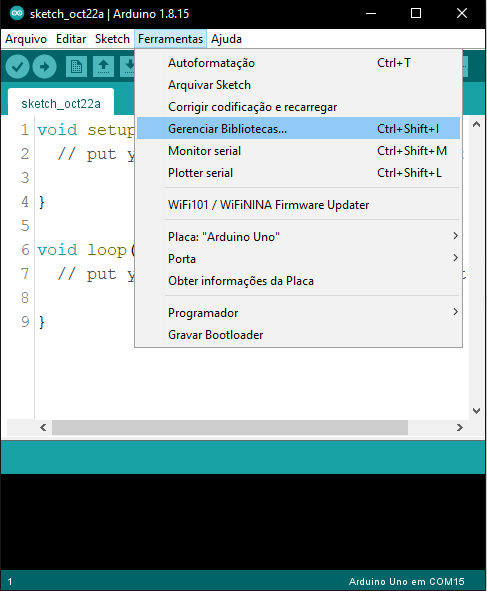This screenshot has width=487, height=591.
Task: Select the sketch_oct22a tab
Action: click(61, 103)
